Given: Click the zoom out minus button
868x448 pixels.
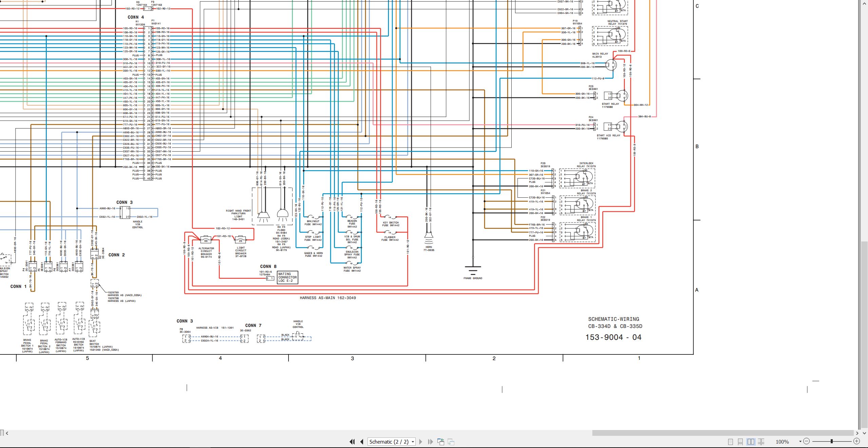Looking at the screenshot, I should tap(807, 441).
